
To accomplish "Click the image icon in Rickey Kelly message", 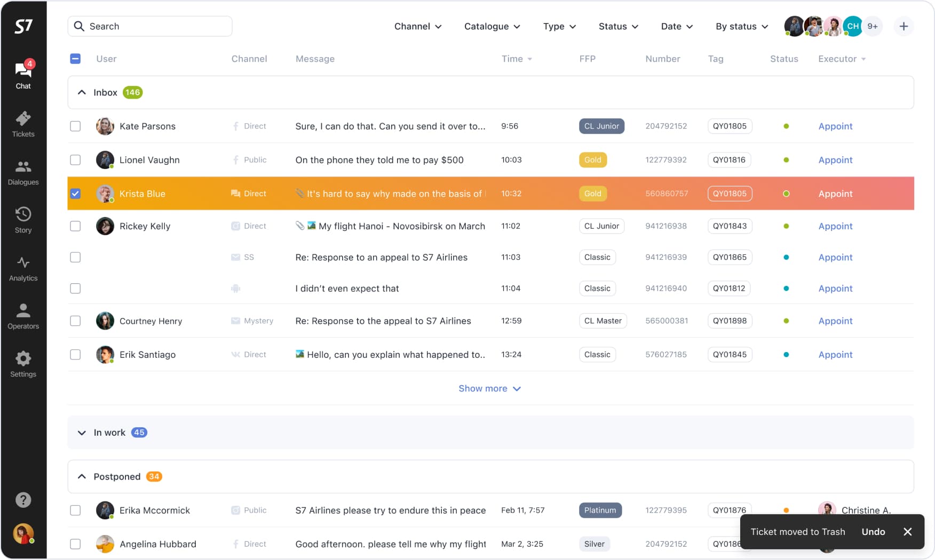I will [312, 226].
